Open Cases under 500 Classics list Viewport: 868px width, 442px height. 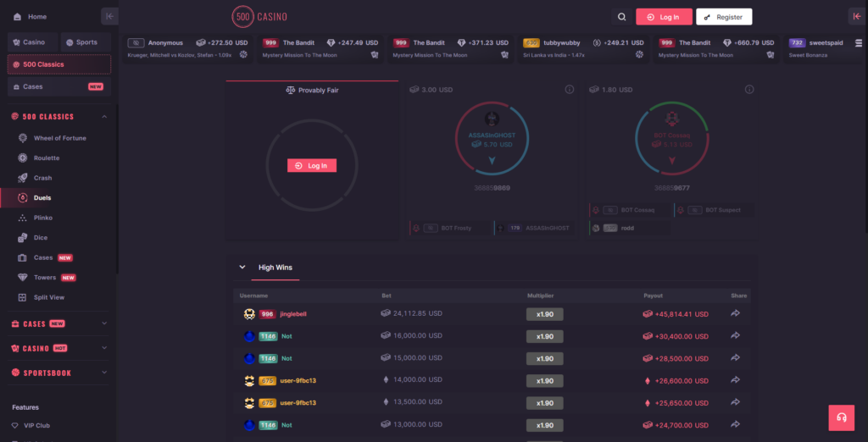tap(43, 257)
